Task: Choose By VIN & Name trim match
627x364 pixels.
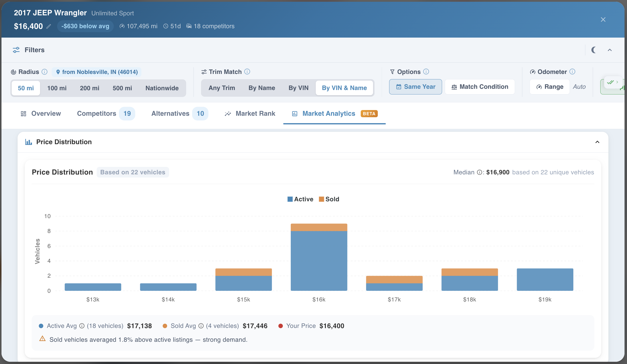Action: (344, 88)
